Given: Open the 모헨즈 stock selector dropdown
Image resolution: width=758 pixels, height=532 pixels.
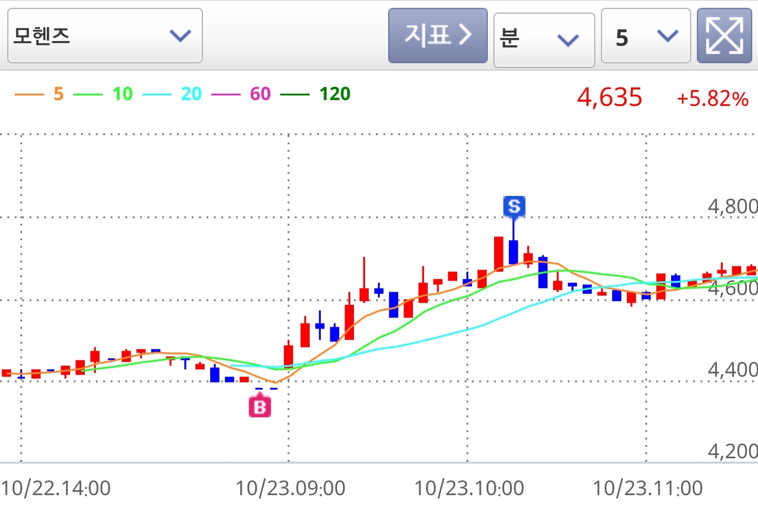Looking at the screenshot, I should (105, 36).
